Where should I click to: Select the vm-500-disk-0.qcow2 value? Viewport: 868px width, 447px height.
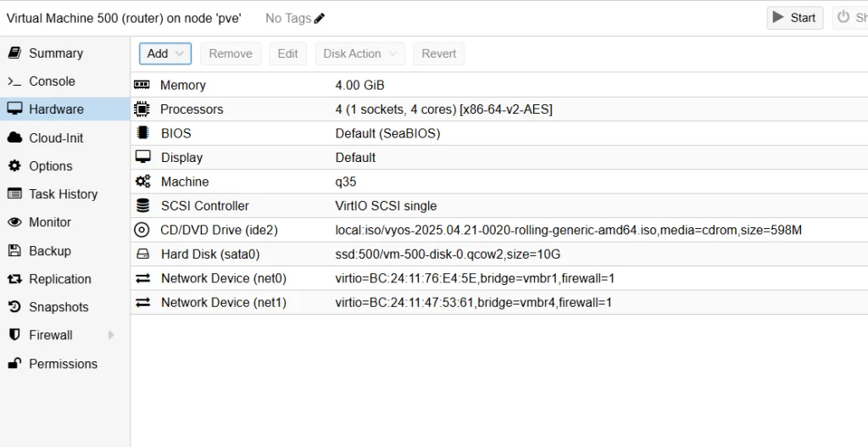448,254
